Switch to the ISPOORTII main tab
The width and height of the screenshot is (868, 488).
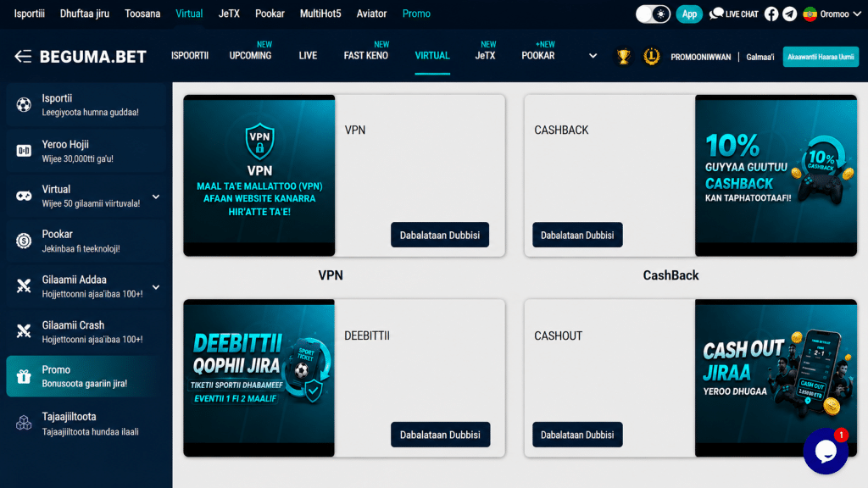pyautogui.click(x=190, y=55)
